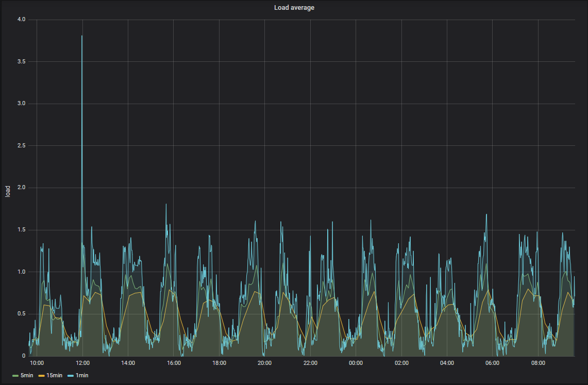Image resolution: width=588 pixels, height=385 pixels.
Task: Click the blue 1min legend color swatch
Action: point(70,375)
